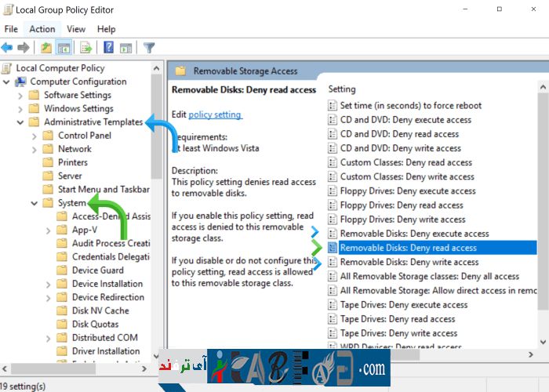Toggle the Show/Hide Action Pane icon
This screenshot has height=392, width=549.
pyautogui.click(x=125, y=48)
